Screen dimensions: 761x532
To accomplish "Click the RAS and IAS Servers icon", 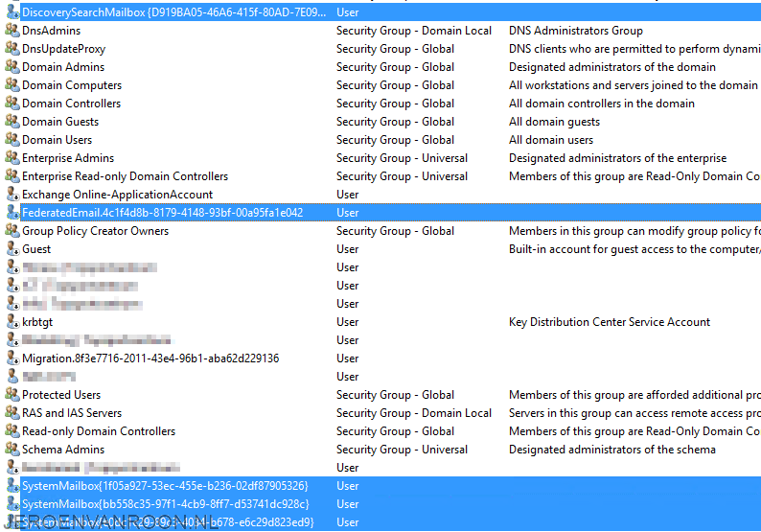I will pyautogui.click(x=12, y=412).
